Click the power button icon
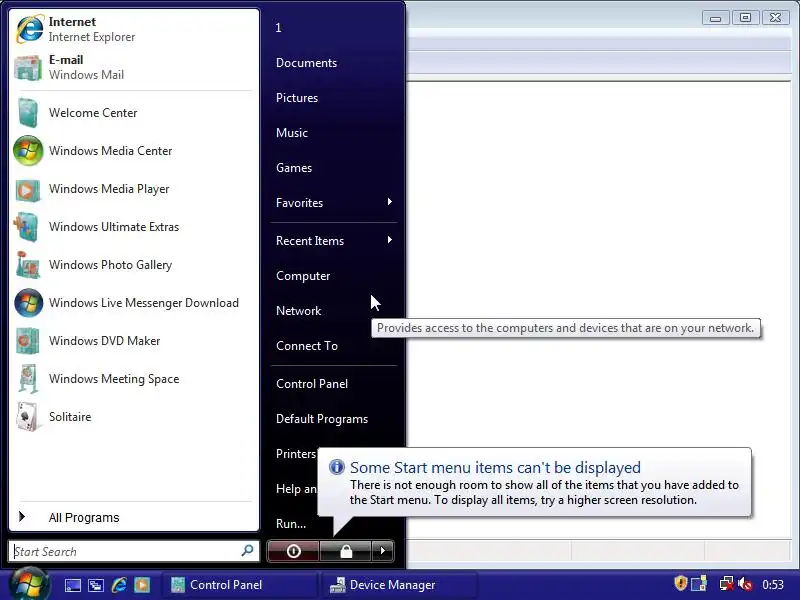800x600 pixels. 293,551
